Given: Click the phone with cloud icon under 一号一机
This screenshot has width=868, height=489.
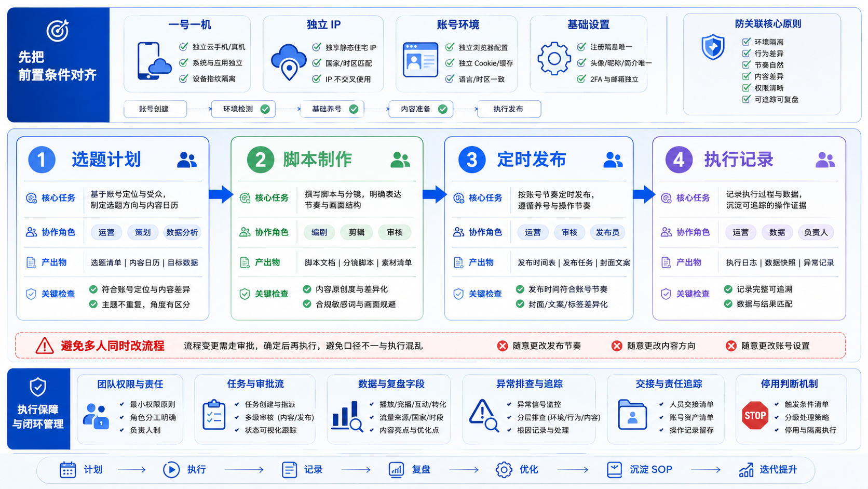Looking at the screenshot, I should coord(154,61).
